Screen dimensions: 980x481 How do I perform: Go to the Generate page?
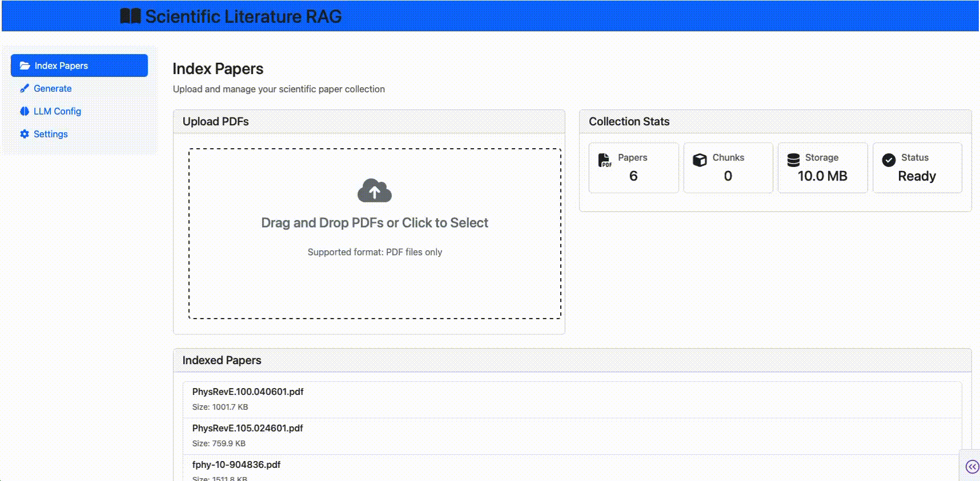(52, 88)
